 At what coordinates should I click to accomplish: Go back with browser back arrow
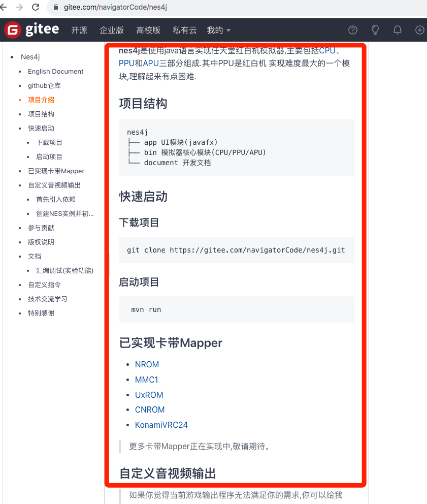(x=3, y=7)
